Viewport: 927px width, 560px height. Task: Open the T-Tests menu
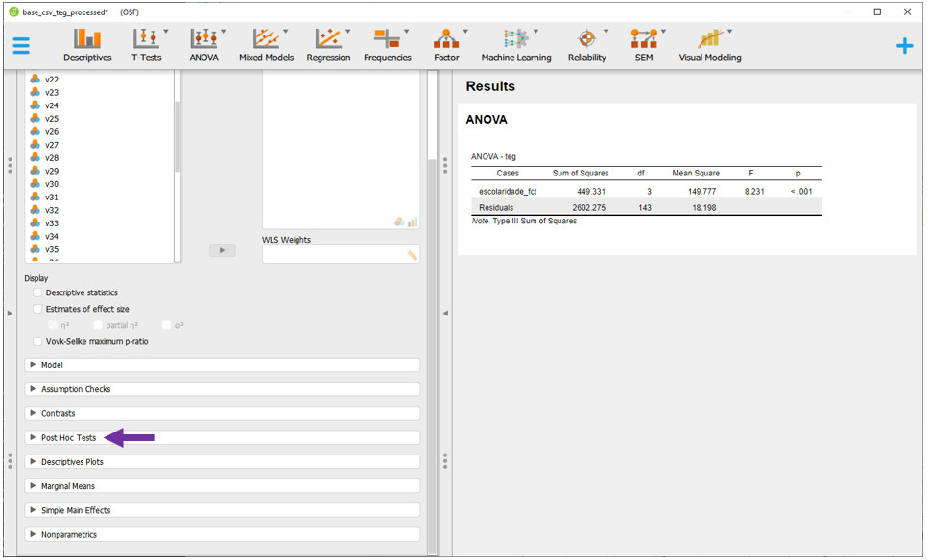(x=147, y=45)
